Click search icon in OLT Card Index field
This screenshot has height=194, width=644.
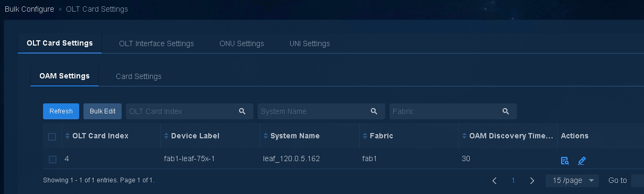point(242,111)
